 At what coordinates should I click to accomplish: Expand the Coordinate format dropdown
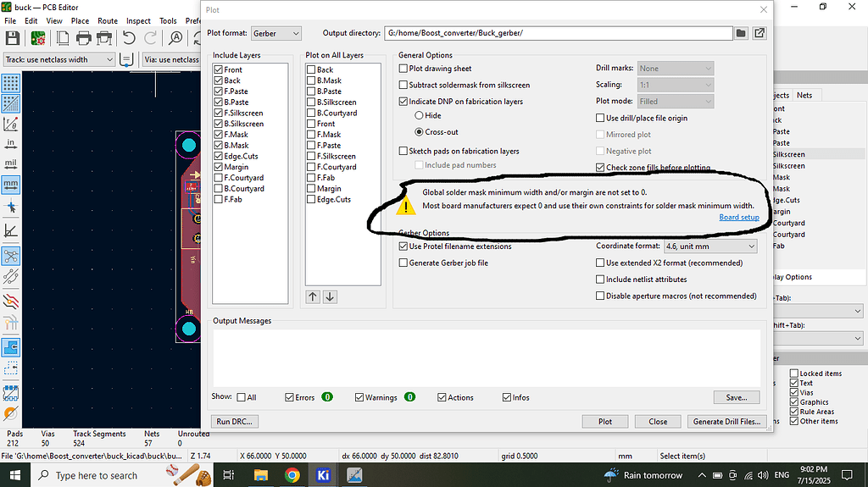pos(710,246)
